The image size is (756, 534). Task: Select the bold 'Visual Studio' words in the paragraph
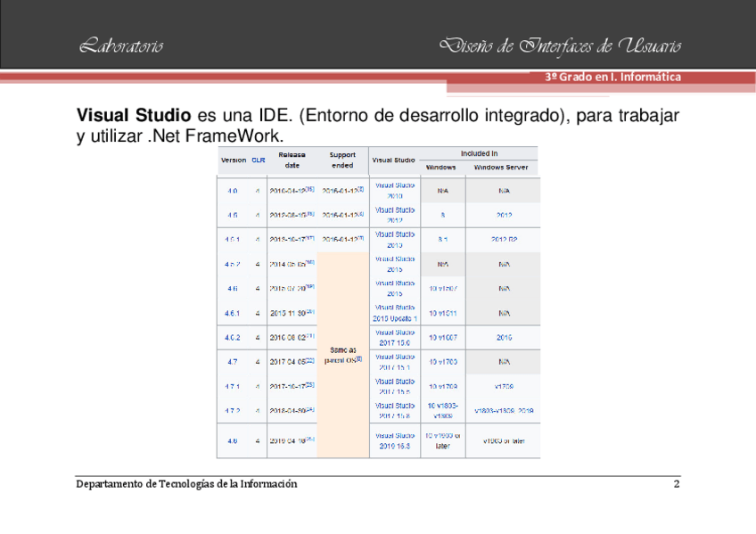[x=134, y=115]
